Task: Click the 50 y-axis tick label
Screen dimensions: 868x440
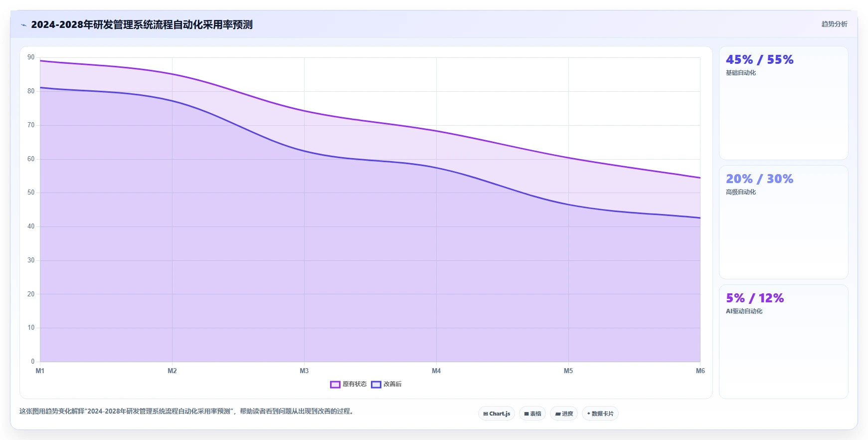Action: click(x=31, y=193)
